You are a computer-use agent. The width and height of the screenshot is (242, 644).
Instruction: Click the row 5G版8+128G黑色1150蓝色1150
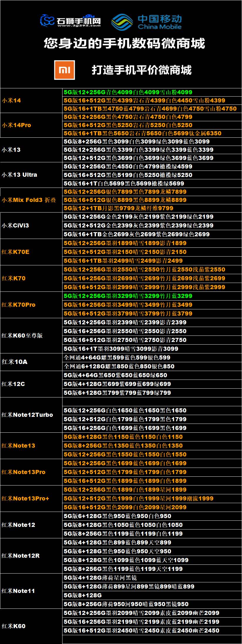[x=152, y=437]
